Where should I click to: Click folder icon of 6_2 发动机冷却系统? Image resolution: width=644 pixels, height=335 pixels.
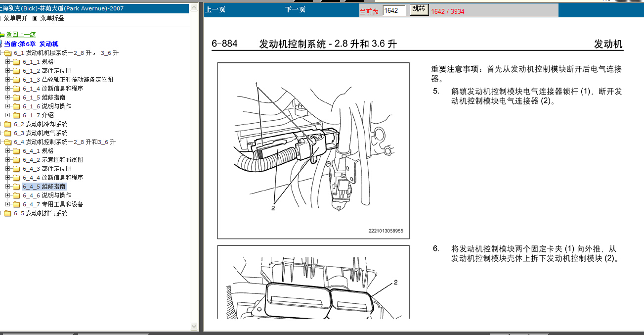coord(7,124)
